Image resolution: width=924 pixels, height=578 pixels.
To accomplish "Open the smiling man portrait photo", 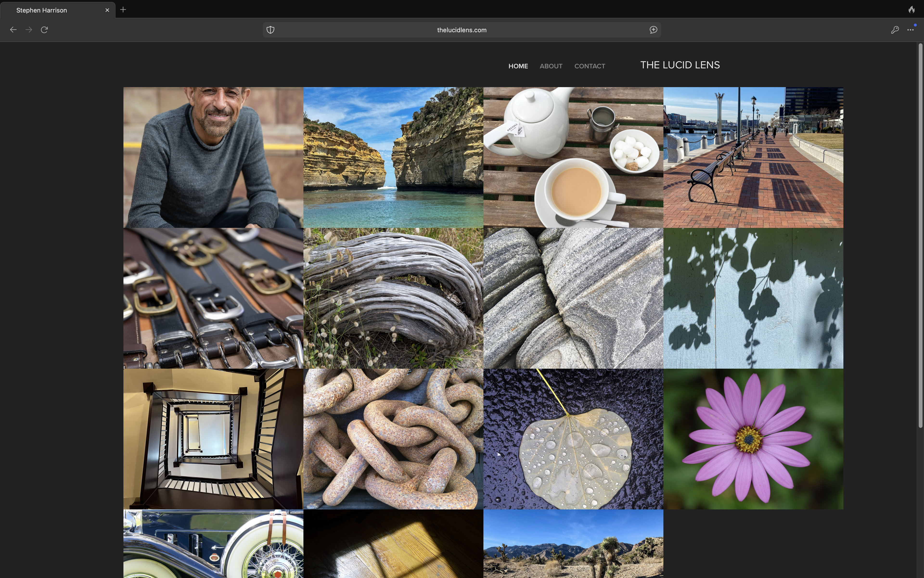I will tap(213, 158).
